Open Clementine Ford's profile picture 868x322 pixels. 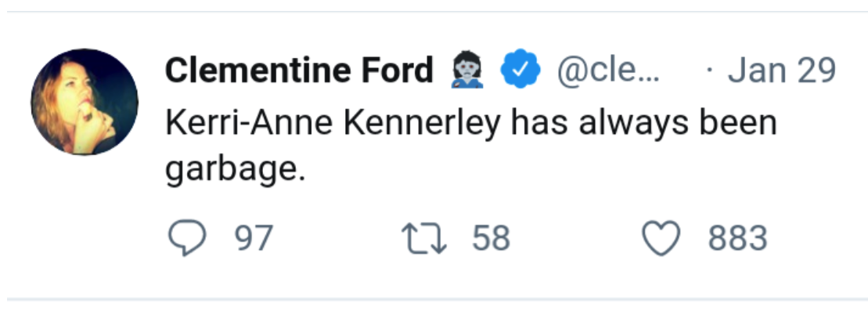[85, 102]
